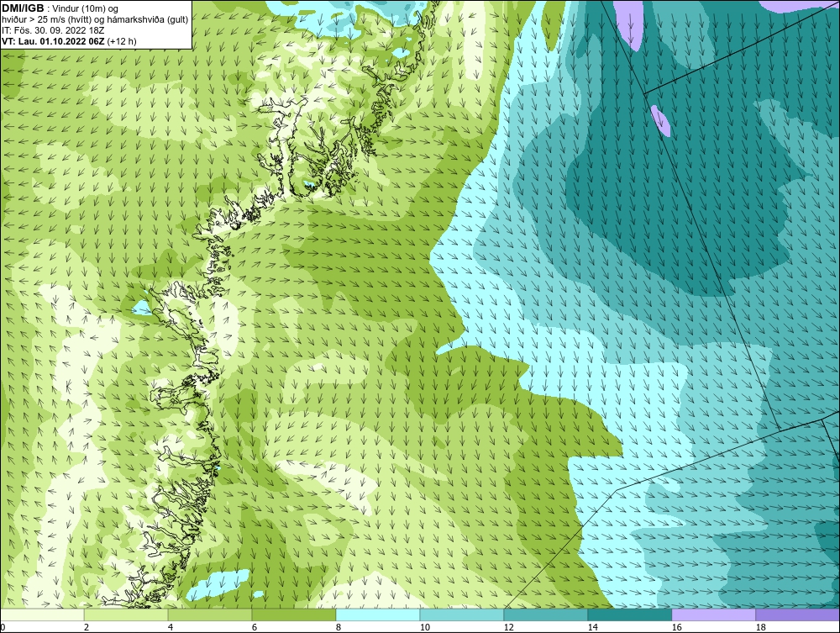
Task: Click the 2–4 m/s light green legend swatch
Action: coord(126,615)
